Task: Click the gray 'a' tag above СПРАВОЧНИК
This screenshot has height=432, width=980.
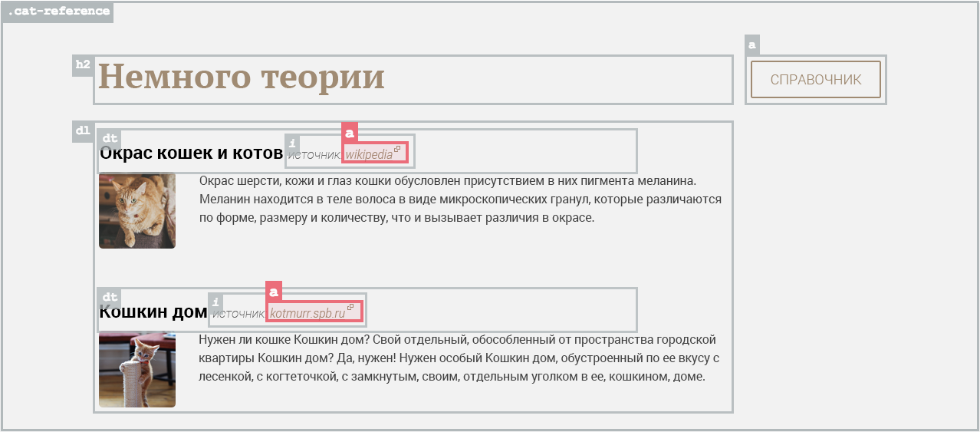Action: tap(752, 45)
